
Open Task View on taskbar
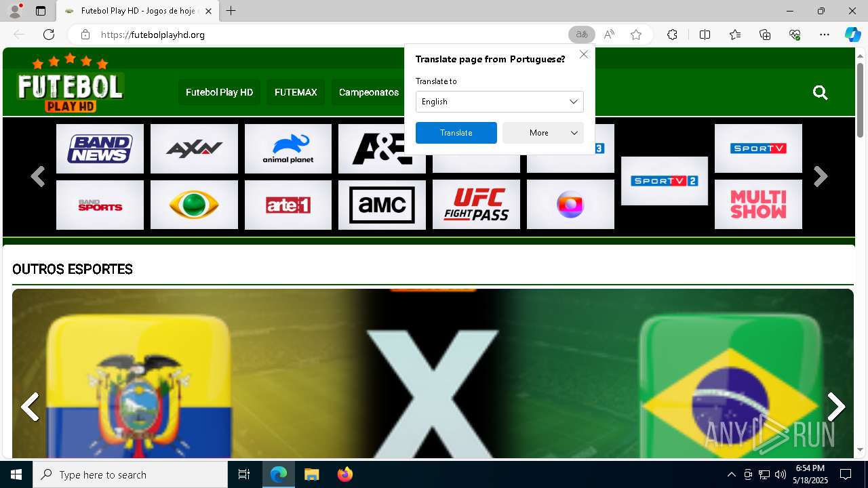click(x=244, y=474)
